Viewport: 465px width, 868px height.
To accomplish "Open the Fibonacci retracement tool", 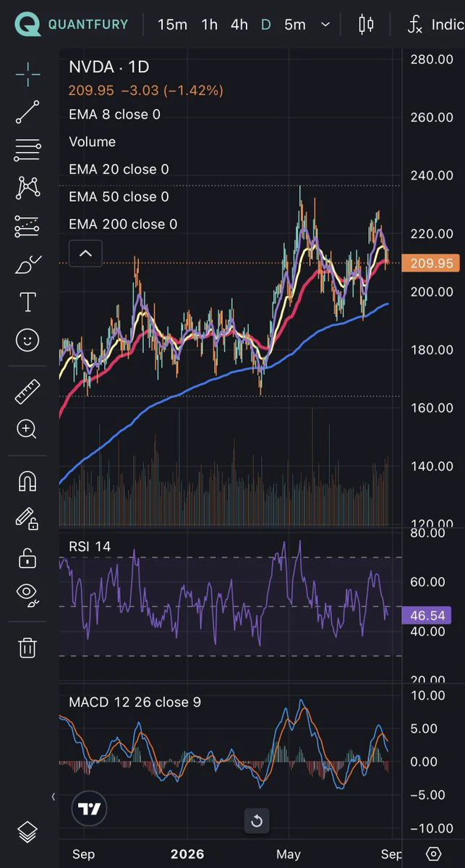I will click(x=27, y=150).
